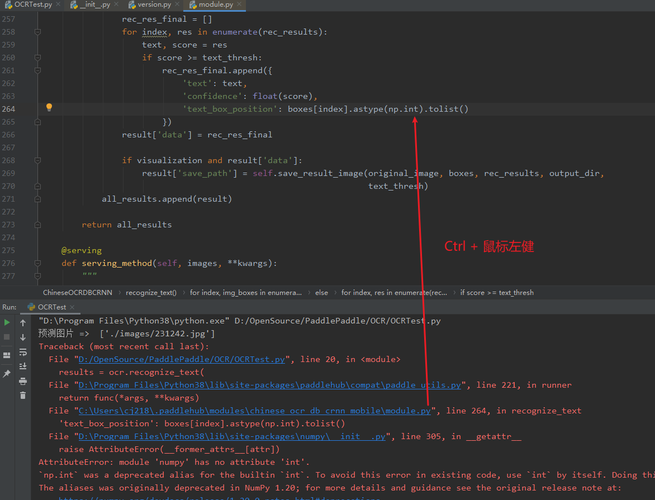Screen dimensions: 655x500
Task: Jump to next stack frame with down arrow
Action: pyautogui.click(x=23, y=337)
